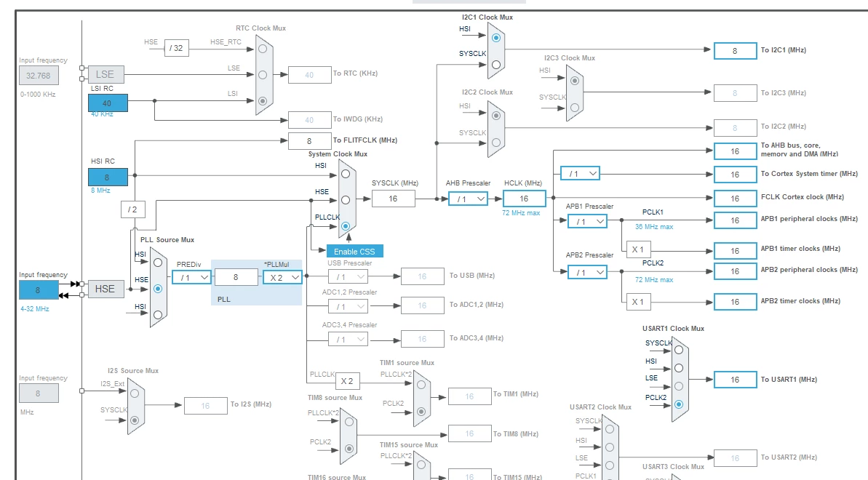
Task: Click the LSI RC 40 KHz block
Action: pos(108,103)
